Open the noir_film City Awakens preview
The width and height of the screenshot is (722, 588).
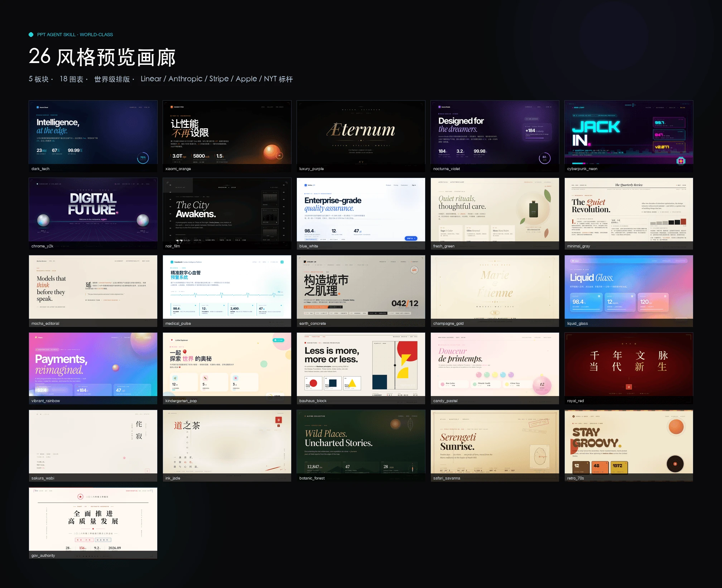coord(227,213)
